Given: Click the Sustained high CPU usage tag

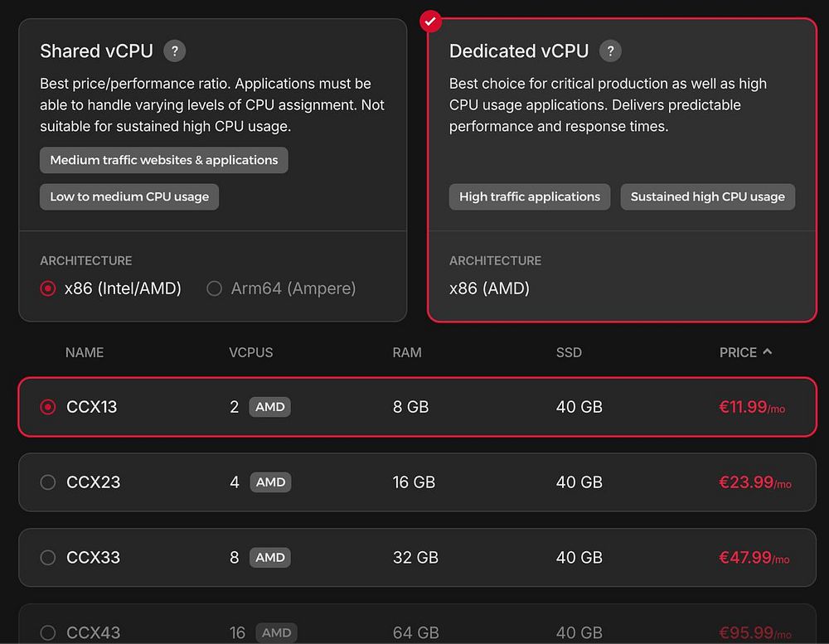Looking at the screenshot, I should [x=707, y=196].
